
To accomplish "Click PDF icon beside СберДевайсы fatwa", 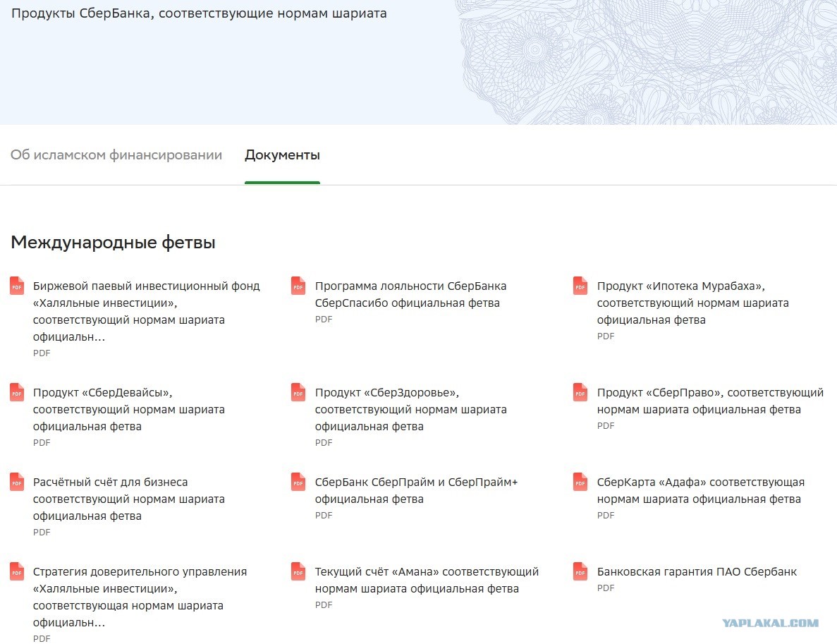I will 17,392.
